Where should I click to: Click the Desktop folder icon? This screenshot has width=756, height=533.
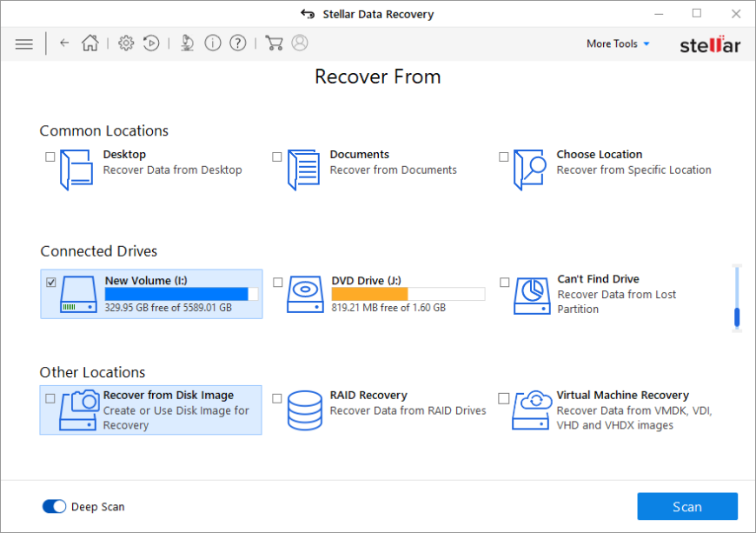[76, 170]
